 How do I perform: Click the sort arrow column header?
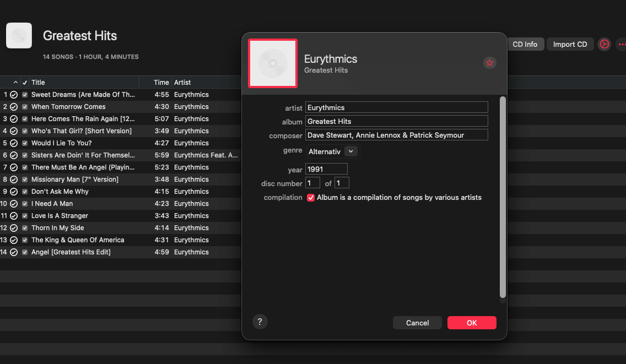[x=15, y=82]
